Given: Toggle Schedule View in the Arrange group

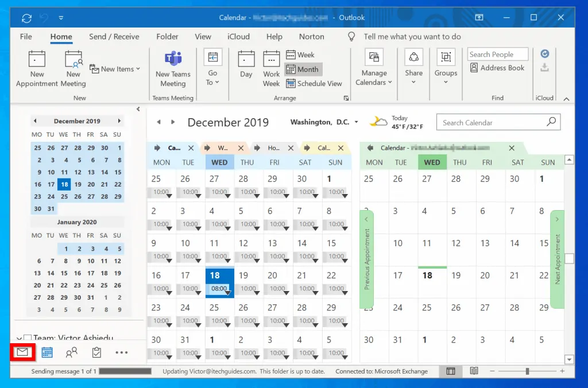Looking at the screenshot, I should point(315,83).
